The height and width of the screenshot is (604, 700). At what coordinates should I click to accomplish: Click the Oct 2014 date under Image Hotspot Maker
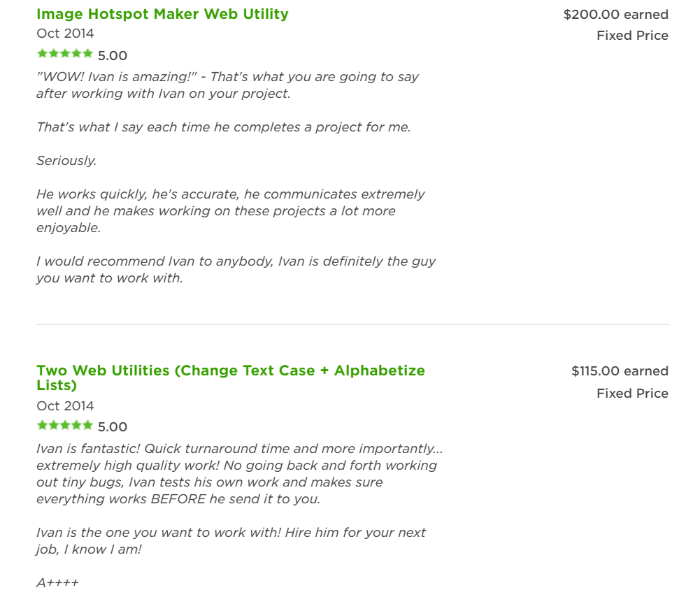[65, 34]
